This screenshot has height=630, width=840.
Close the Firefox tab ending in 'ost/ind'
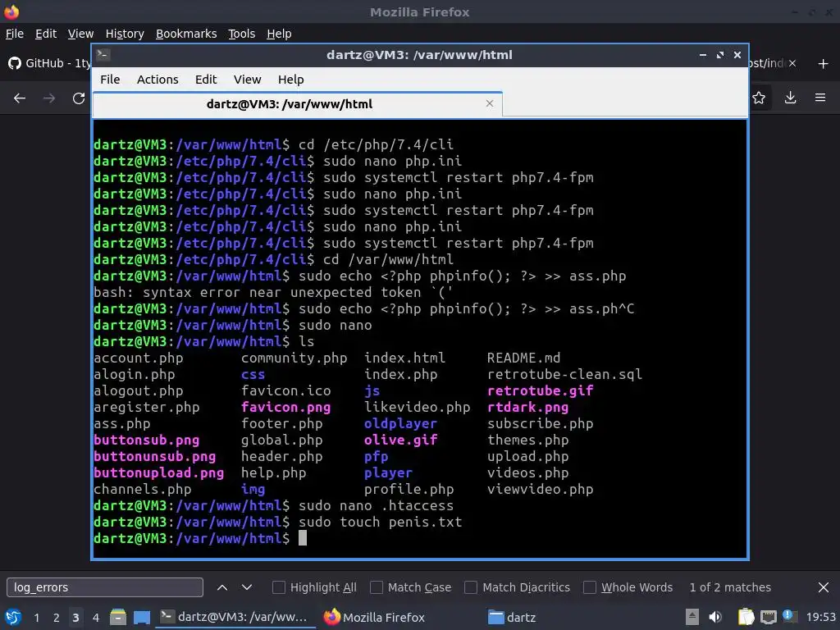coord(792,63)
